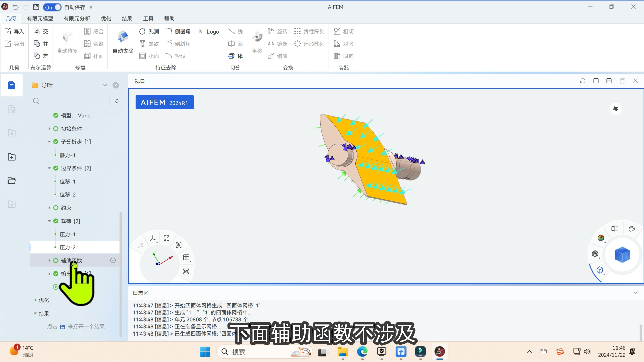Image resolution: width=644 pixels, height=362 pixels.
Task: Click the 孔洞 hole removal icon
Action: 143,31
